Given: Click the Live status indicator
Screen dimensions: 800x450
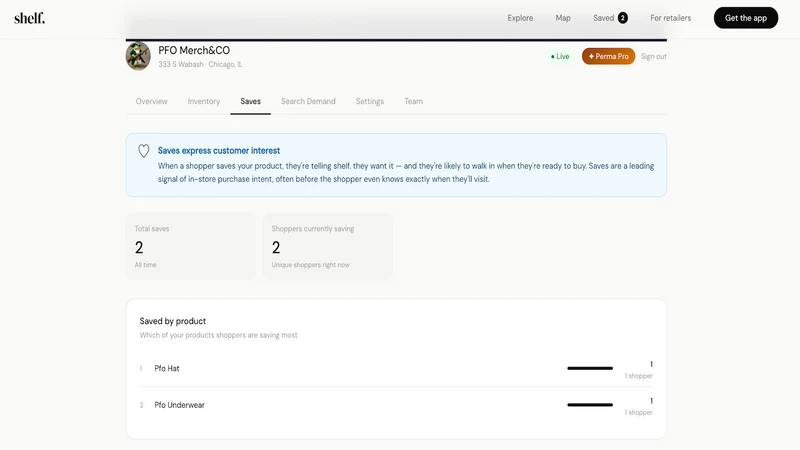Looking at the screenshot, I should click(x=560, y=56).
